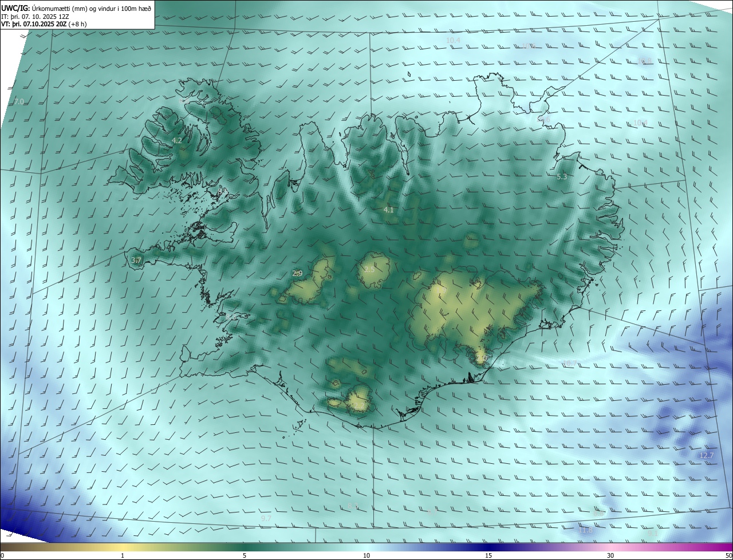Image resolution: width=733 pixels, height=560 pixels.
Task: Click the 4.2 value over the Westfjords
Action: 177,140
